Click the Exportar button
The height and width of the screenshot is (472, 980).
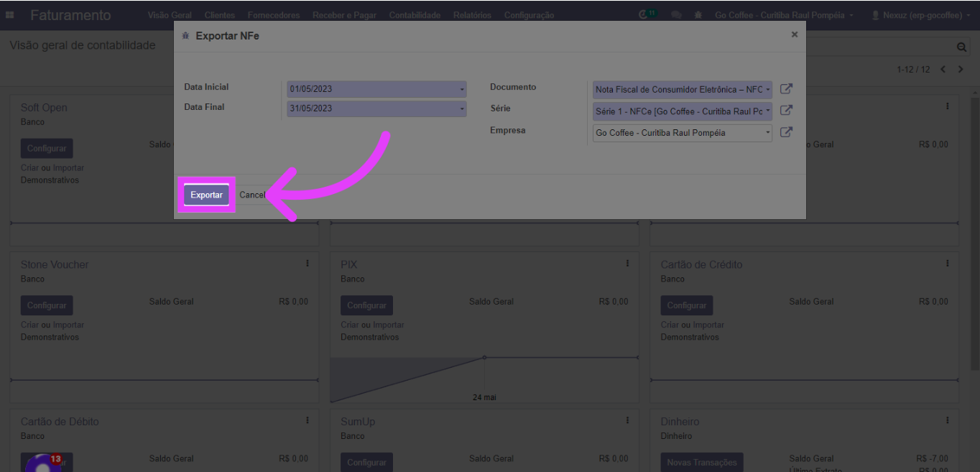(206, 195)
